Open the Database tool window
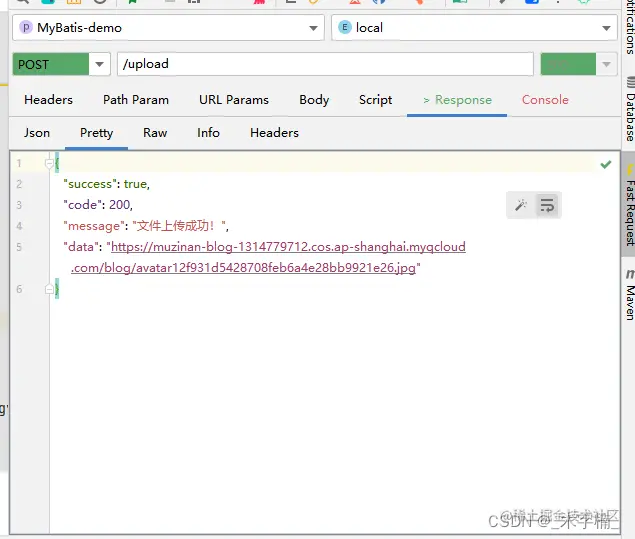The width and height of the screenshot is (635, 539). [x=630, y=109]
